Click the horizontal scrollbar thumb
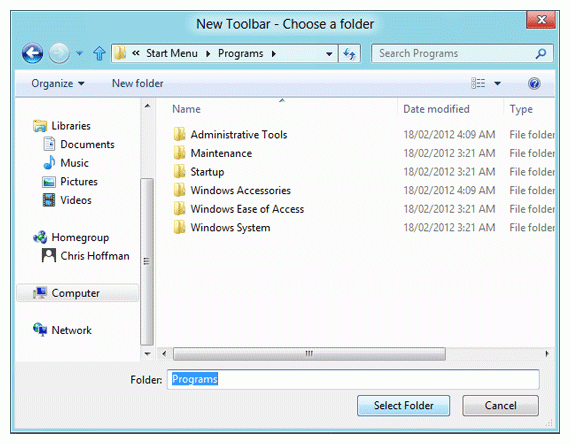Screen dimensions: 570x444 click(x=309, y=354)
